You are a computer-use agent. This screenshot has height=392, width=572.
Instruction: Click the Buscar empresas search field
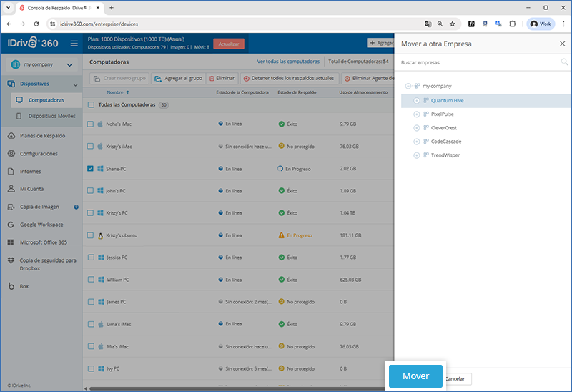coord(479,62)
